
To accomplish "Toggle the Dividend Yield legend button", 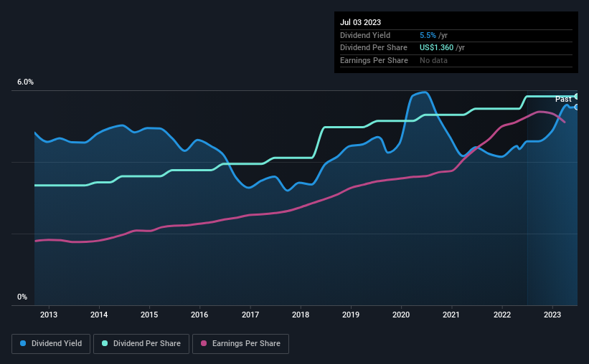I will 51,344.
